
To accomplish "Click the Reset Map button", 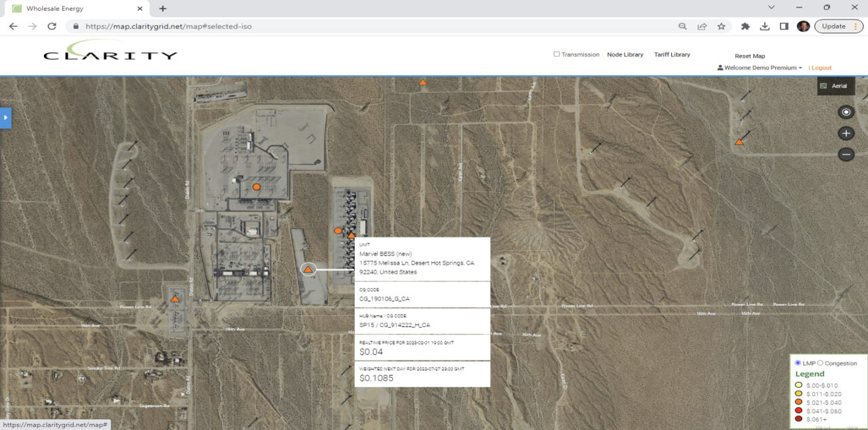I will coord(749,56).
